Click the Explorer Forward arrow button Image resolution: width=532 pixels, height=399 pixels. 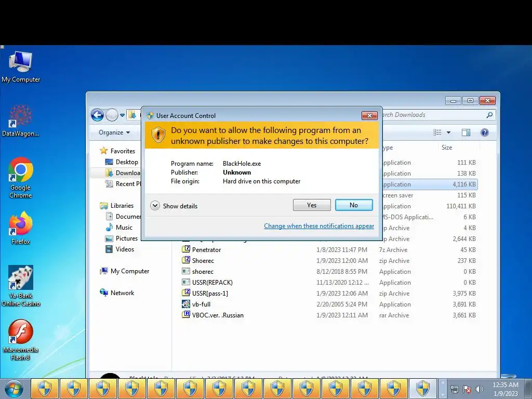point(112,115)
